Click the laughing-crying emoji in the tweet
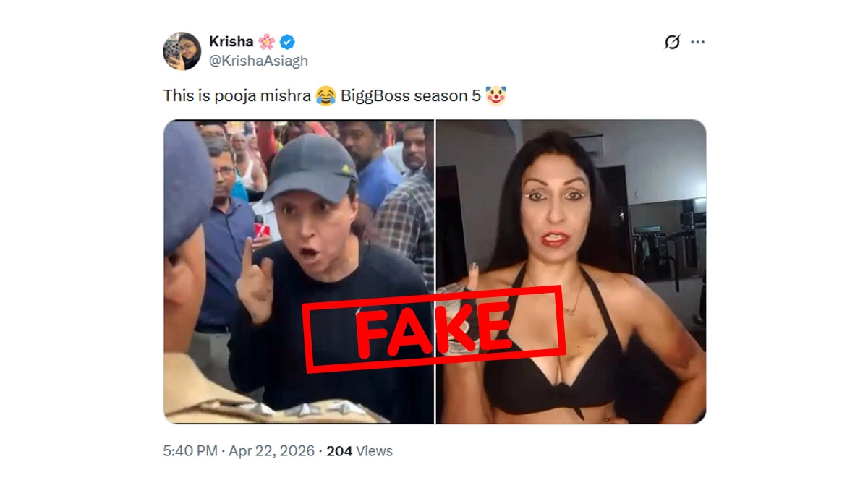This screenshot has width=868, height=488. point(325,95)
